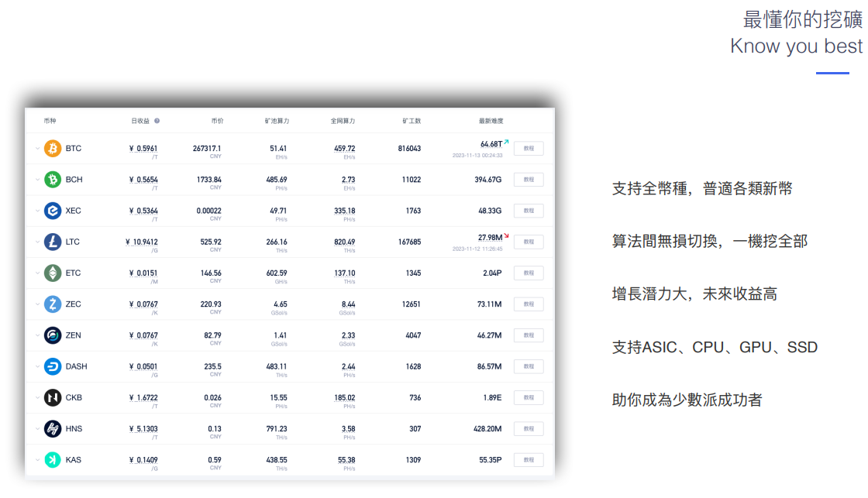
Task: Expand the BTC row chevron
Action: pos(37,149)
